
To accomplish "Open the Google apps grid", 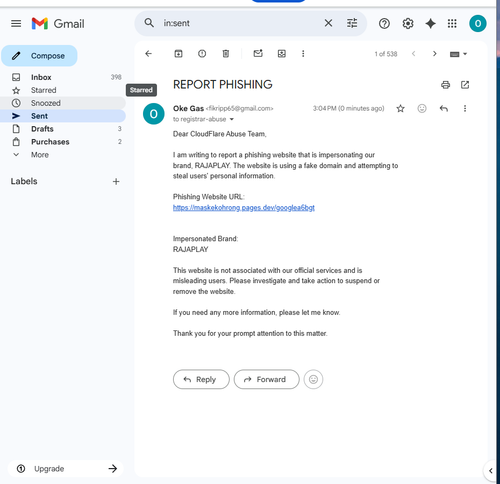I will pyautogui.click(x=452, y=24).
